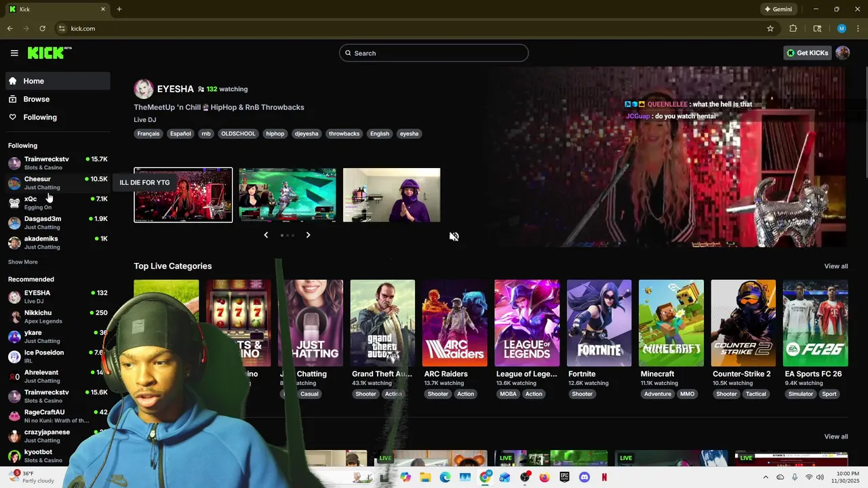Open Discord from the taskbar

pyautogui.click(x=585, y=477)
